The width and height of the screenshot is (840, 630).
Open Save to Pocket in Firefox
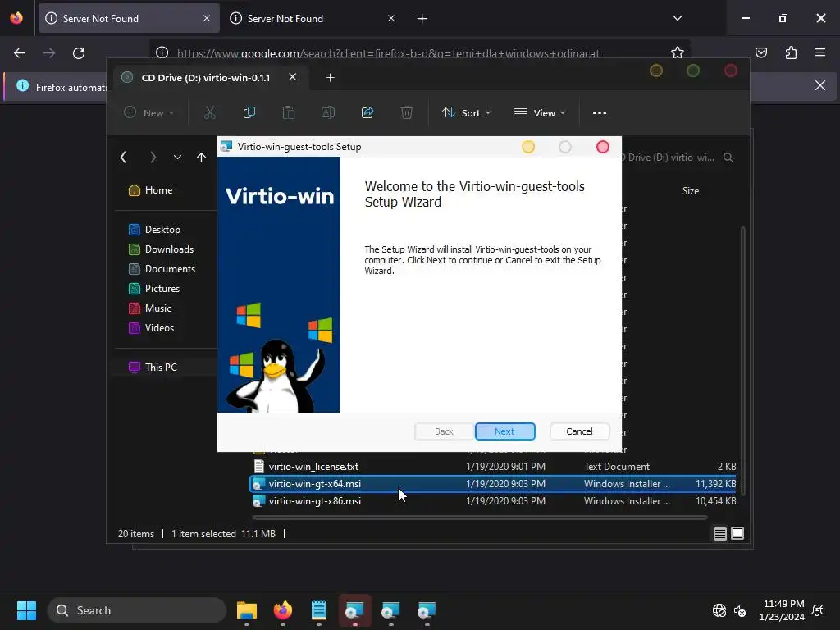point(760,52)
